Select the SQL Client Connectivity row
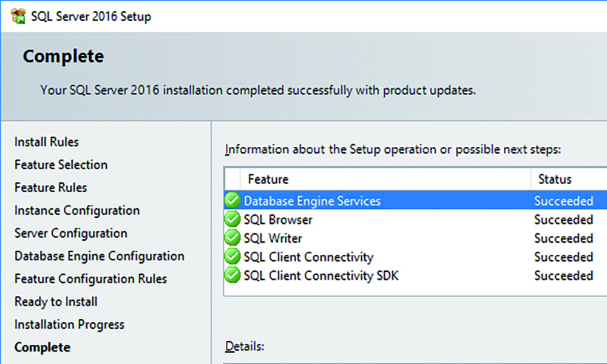Viewport: 607px width, 364px height. click(x=415, y=257)
